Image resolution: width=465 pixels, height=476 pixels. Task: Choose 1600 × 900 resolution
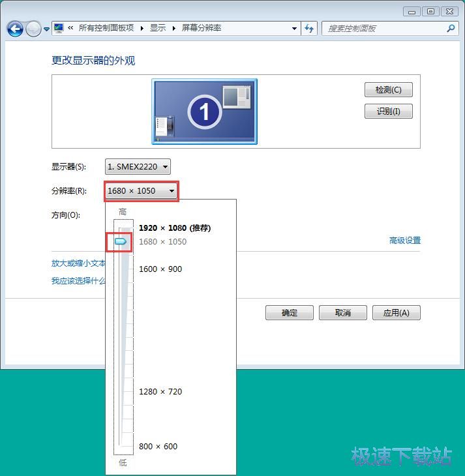click(160, 269)
